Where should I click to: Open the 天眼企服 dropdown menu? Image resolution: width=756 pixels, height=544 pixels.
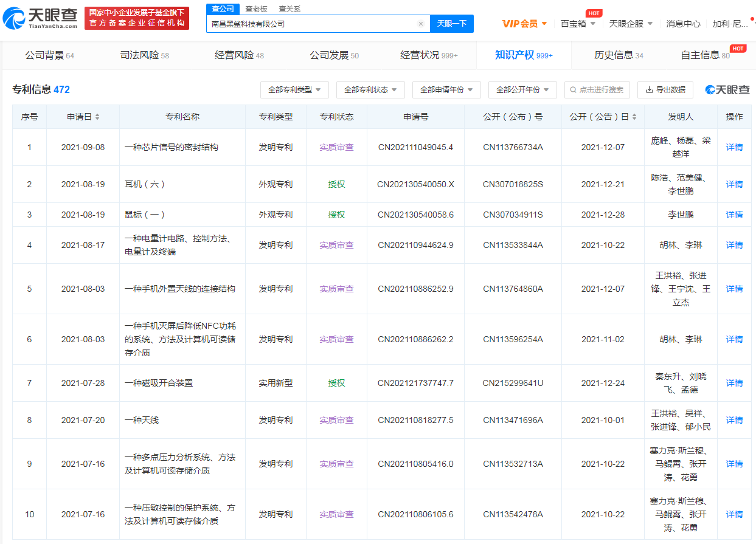tap(631, 24)
